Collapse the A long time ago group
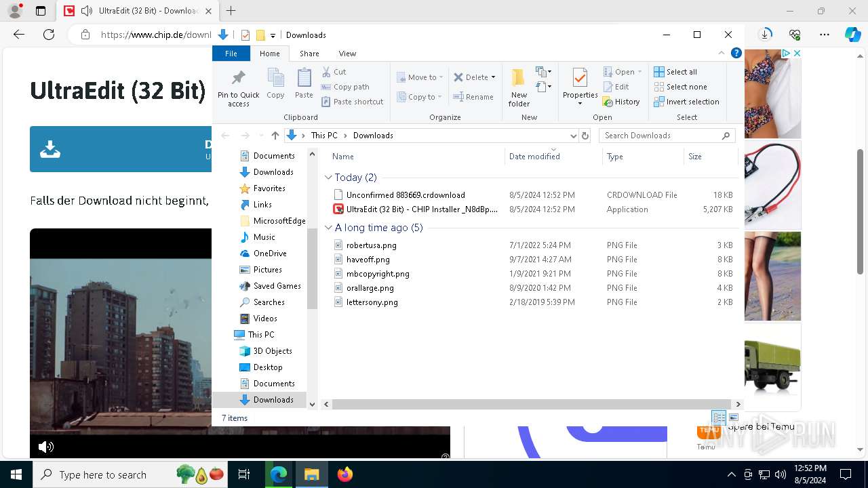The image size is (868, 488). (x=328, y=228)
